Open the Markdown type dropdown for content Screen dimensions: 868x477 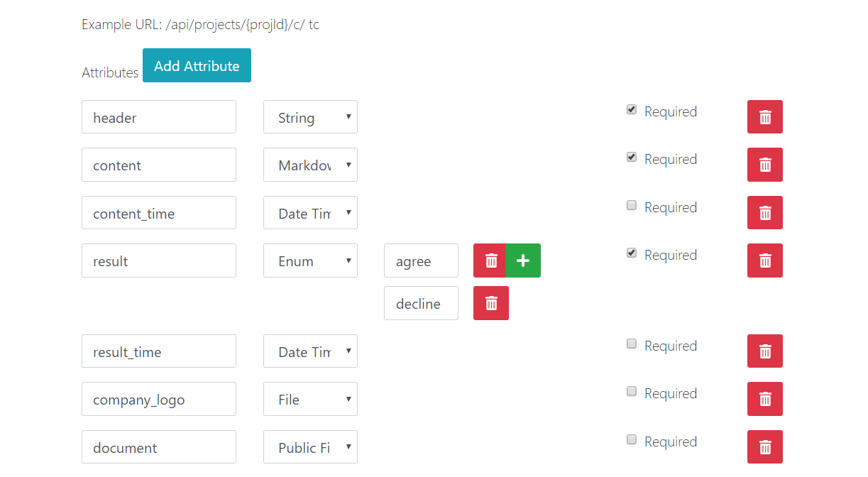point(310,165)
